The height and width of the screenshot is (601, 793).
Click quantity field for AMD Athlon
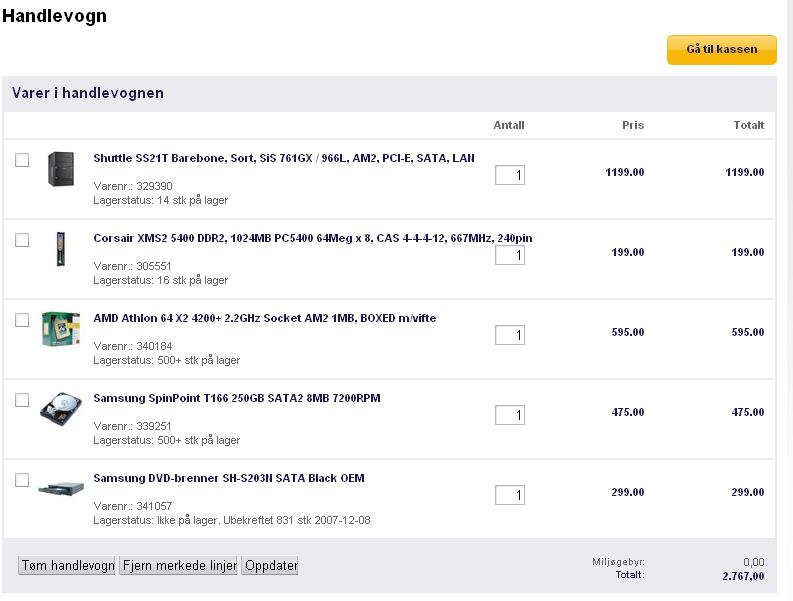[x=510, y=335]
